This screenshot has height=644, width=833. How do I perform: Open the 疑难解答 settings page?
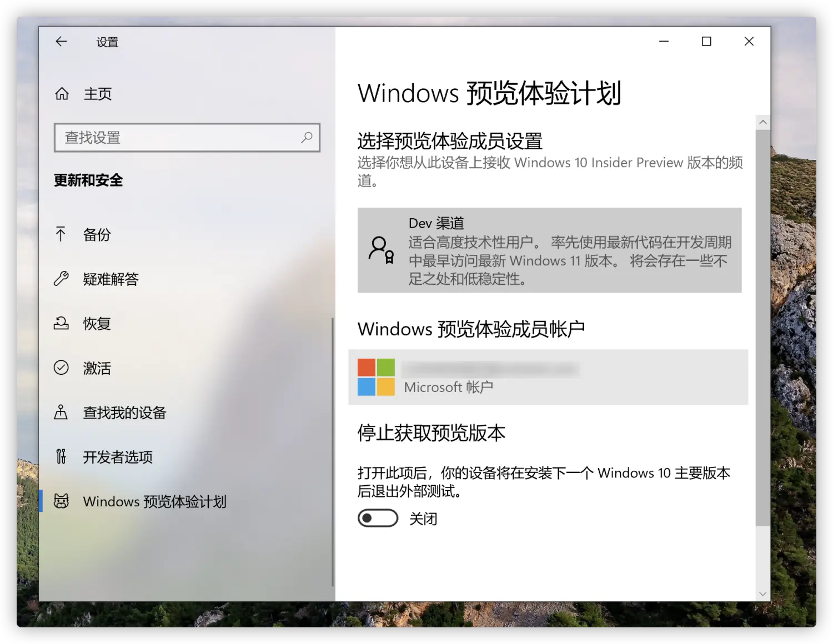click(186, 279)
